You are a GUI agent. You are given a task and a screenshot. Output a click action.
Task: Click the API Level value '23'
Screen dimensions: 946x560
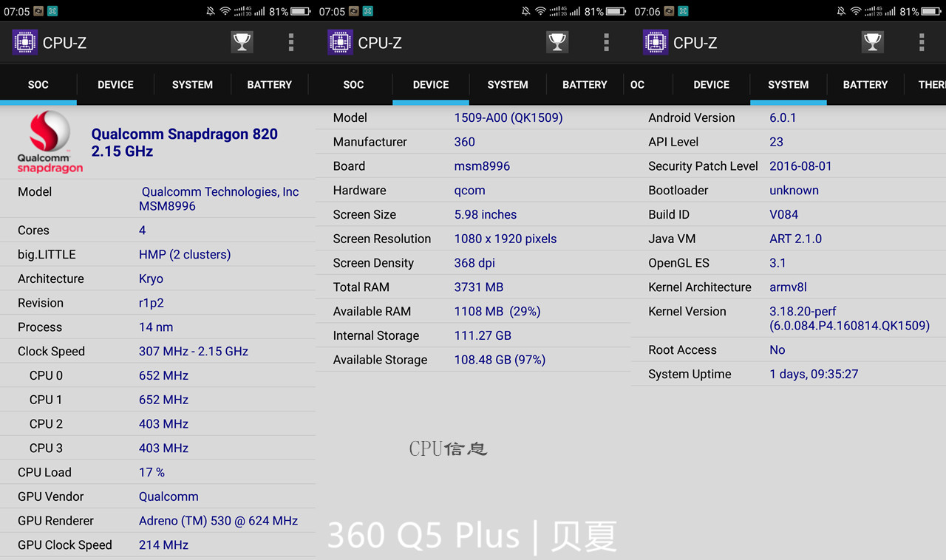point(776,142)
